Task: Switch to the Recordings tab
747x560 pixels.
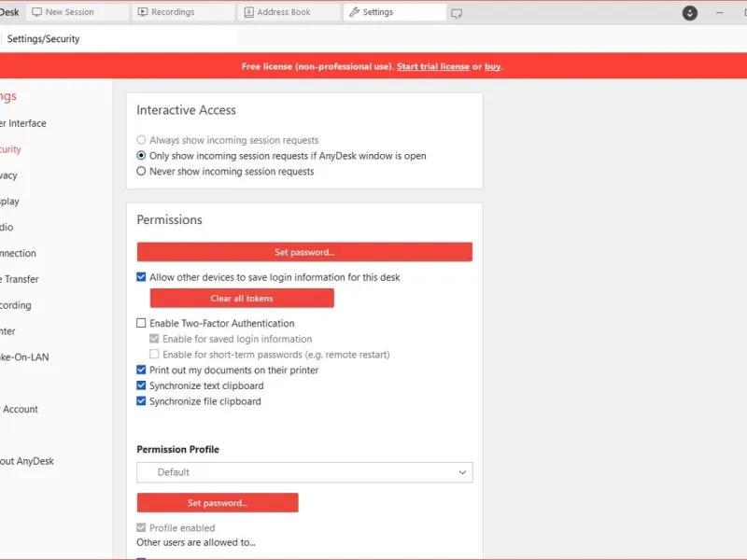Action: (183, 12)
